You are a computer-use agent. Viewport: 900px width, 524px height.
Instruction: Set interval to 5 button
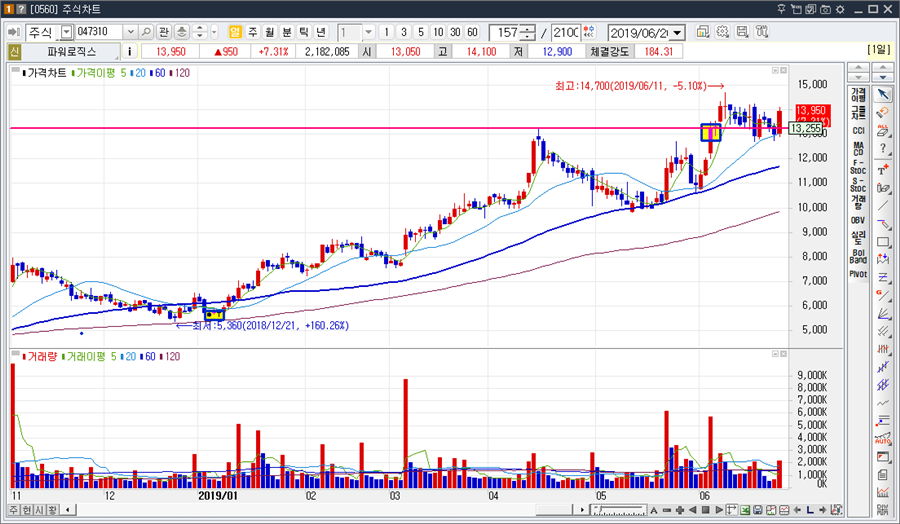(x=421, y=32)
